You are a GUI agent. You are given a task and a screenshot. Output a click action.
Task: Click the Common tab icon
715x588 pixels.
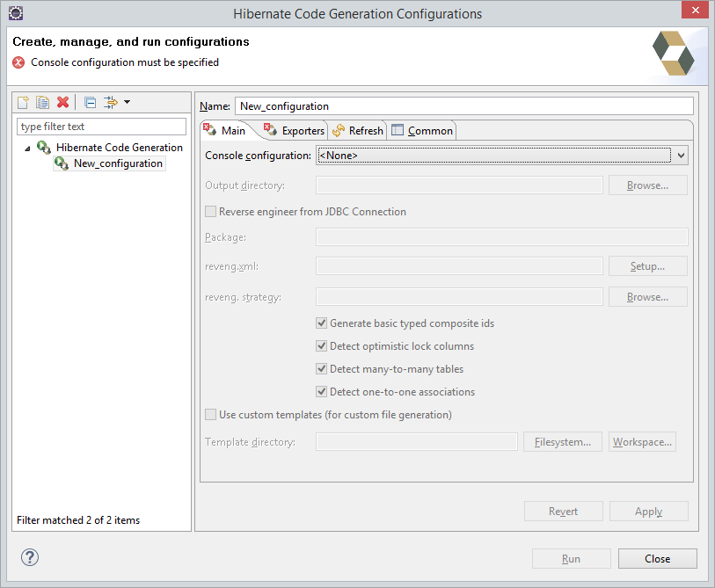point(398,130)
